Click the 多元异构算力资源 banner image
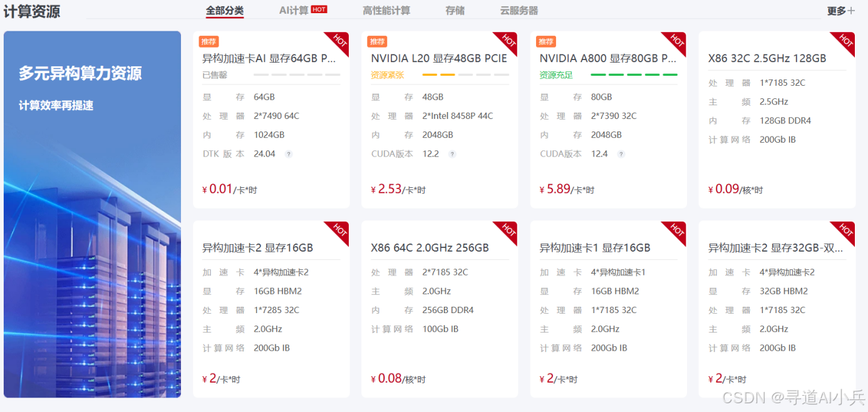The image size is (868, 412). (92, 214)
